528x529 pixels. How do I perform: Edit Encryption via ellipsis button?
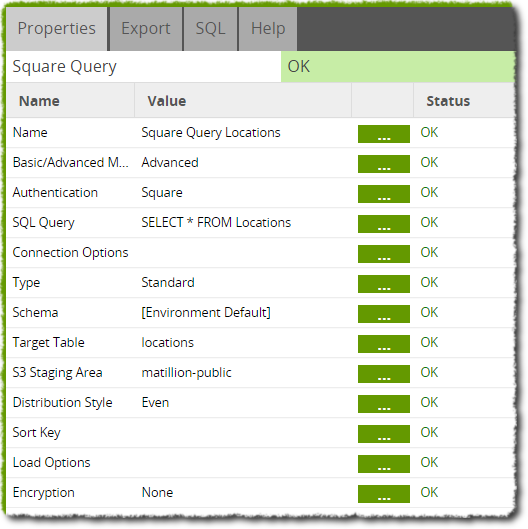[x=384, y=494]
